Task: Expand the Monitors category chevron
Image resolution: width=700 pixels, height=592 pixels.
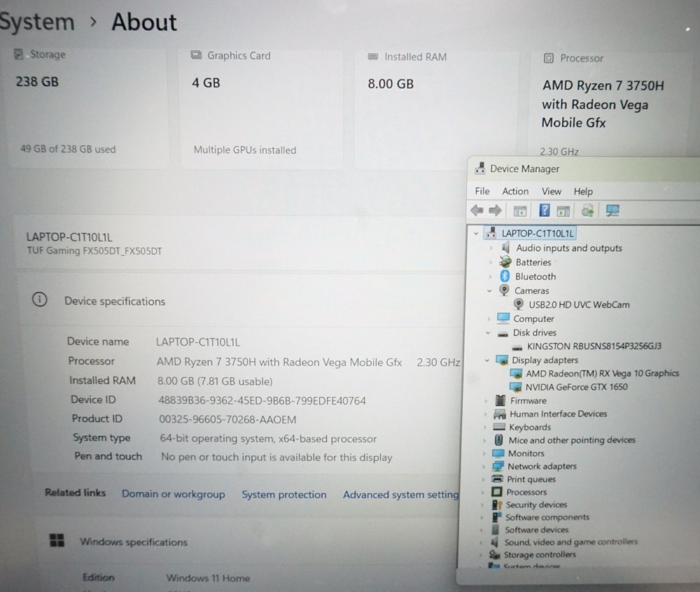Action: click(484, 453)
